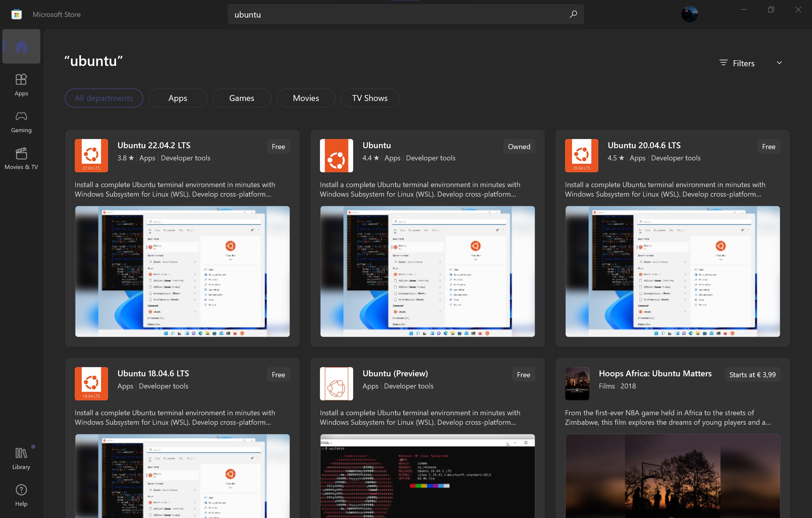Screen dimensions: 812x518
Task: Open Ubuntu 20.04.6 LTS screenshot thumbnail
Action: tap(673, 272)
